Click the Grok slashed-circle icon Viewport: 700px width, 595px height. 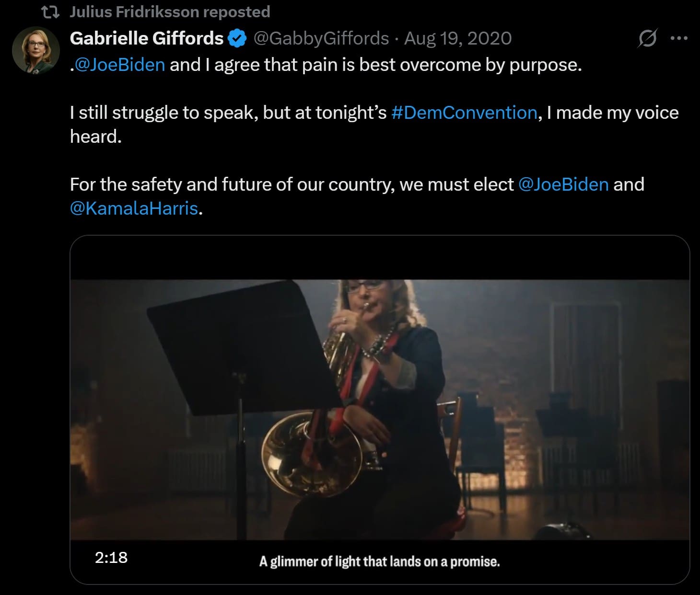point(647,38)
